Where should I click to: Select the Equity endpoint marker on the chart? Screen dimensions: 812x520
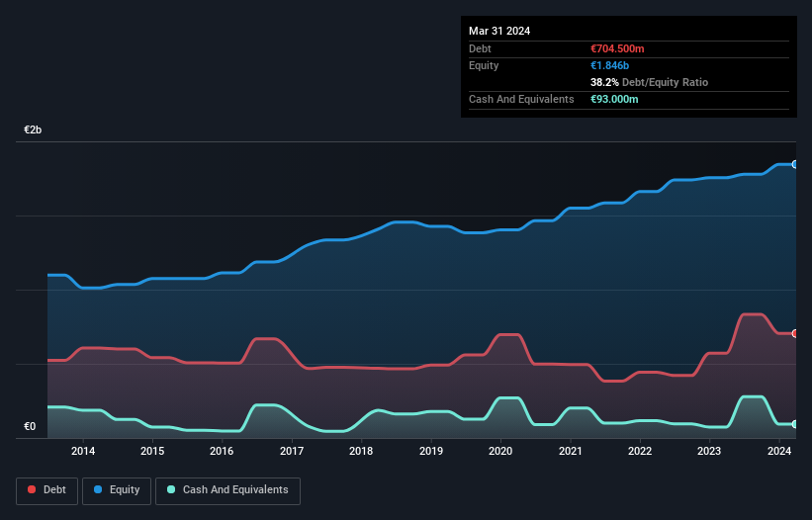[x=795, y=164]
